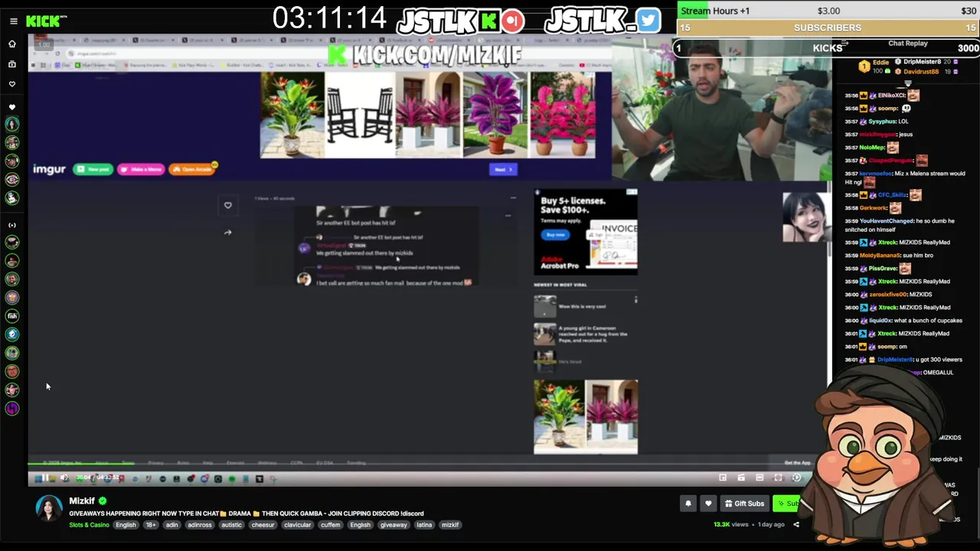This screenshot has width=980, height=551.
Task: Select the giveaway tag
Action: point(394,525)
